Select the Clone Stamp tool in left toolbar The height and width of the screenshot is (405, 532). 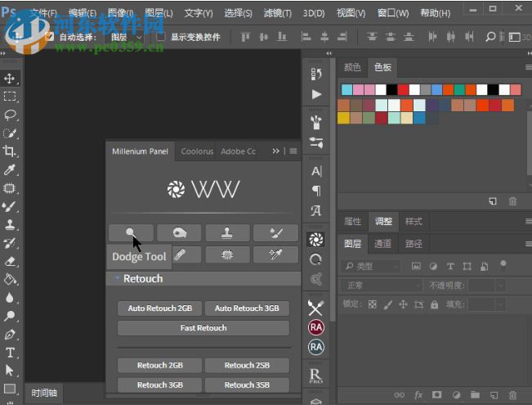10,224
